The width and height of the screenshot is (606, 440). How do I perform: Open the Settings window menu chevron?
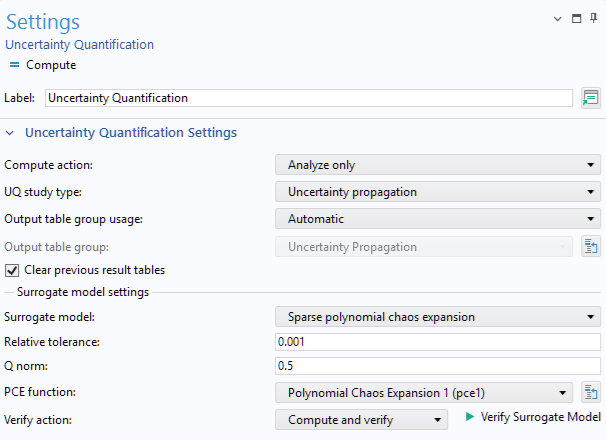(557, 19)
